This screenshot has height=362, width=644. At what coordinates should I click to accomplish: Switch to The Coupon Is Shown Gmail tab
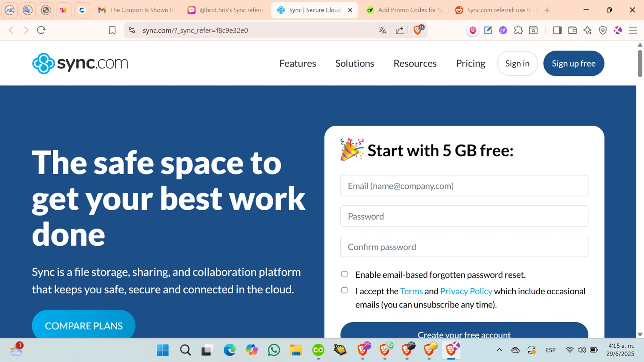click(137, 10)
